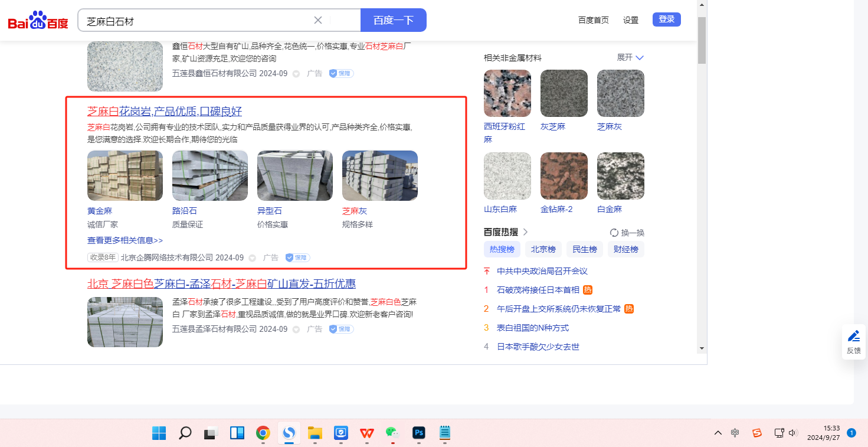This screenshot has width=868, height=447.
Task: Click the 保障 badge beside 五莲县鑫恒石材有限公司
Action: (x=341, y=74)
